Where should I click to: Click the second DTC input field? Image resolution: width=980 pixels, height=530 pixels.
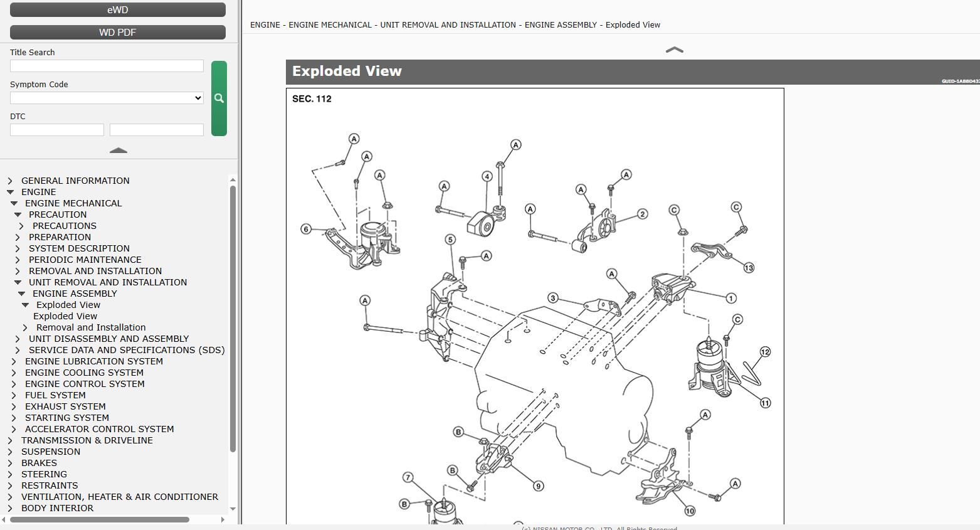coord(157,130)
